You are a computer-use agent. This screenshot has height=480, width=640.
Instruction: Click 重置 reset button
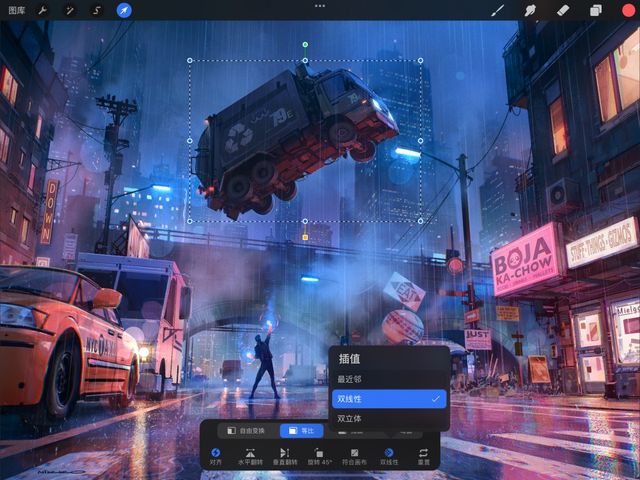point(424,456)
